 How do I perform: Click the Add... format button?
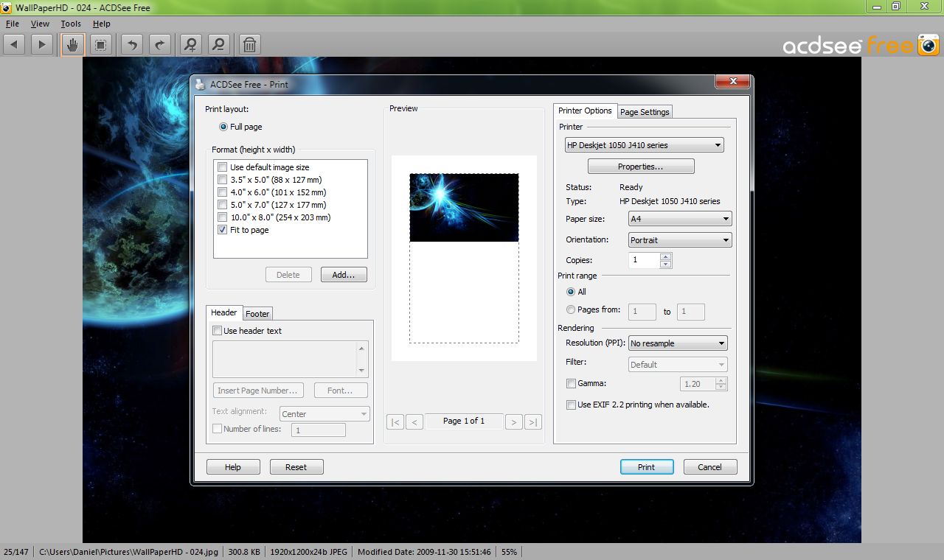(x=344, y=275)
